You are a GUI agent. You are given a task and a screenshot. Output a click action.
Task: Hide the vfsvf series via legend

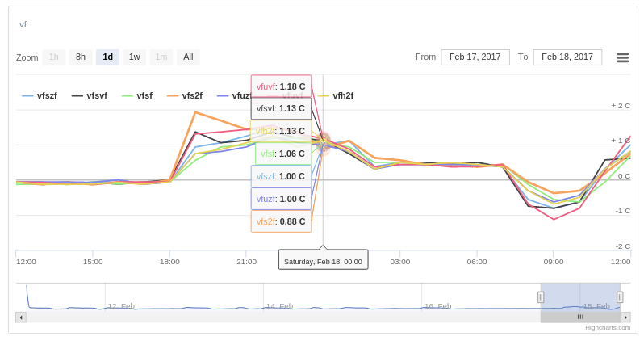tap(90, 95)
